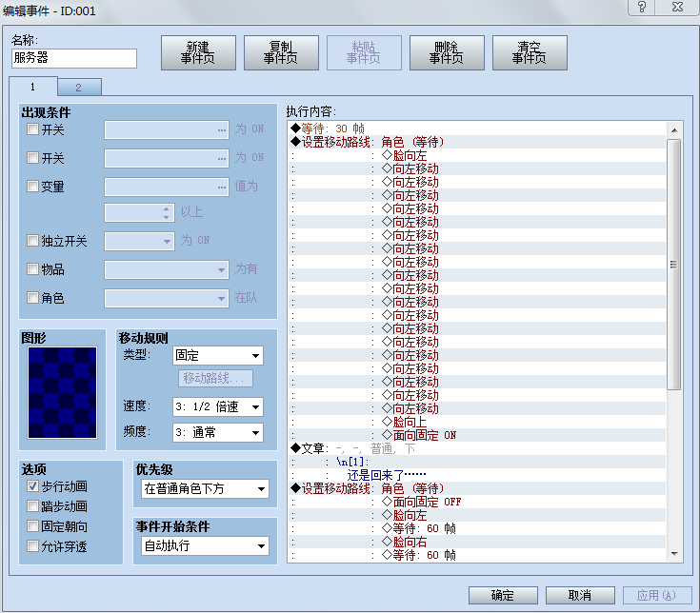Select the \n[1]: text line
Viewport: 700px width, 613px height.
coord(477,462)
